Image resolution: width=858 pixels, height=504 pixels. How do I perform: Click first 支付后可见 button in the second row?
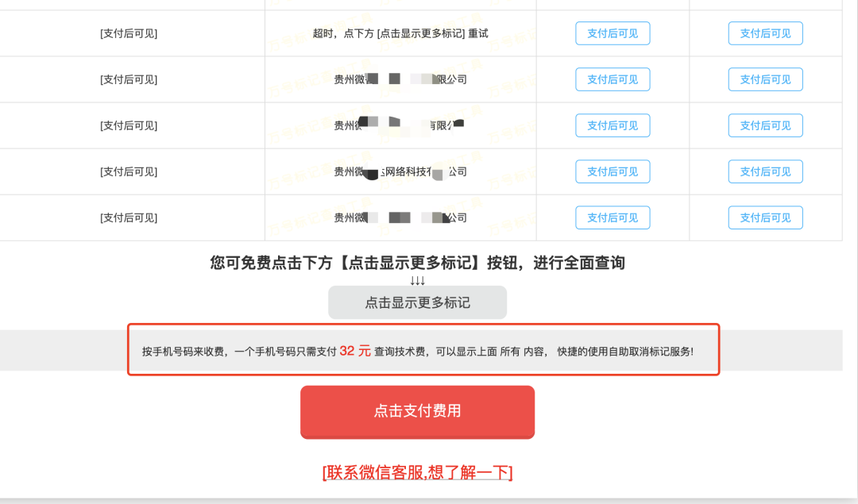(613, 79)
